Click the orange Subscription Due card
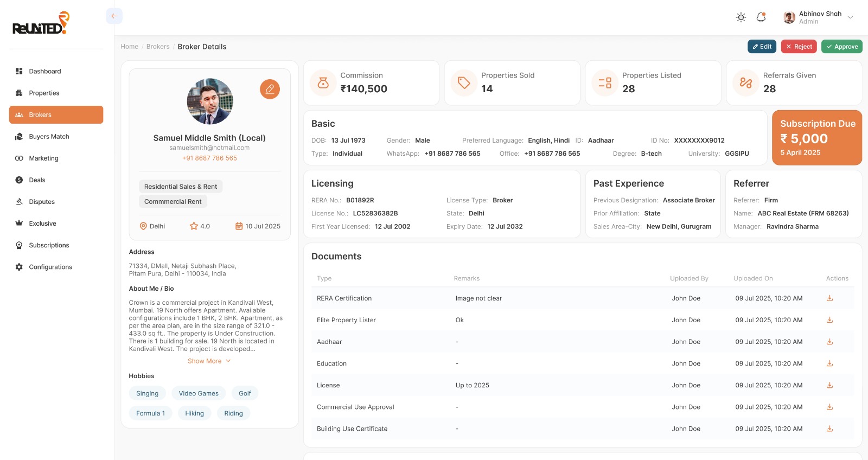The width and height of the screenshot is (868, 460). click(816, 138)
